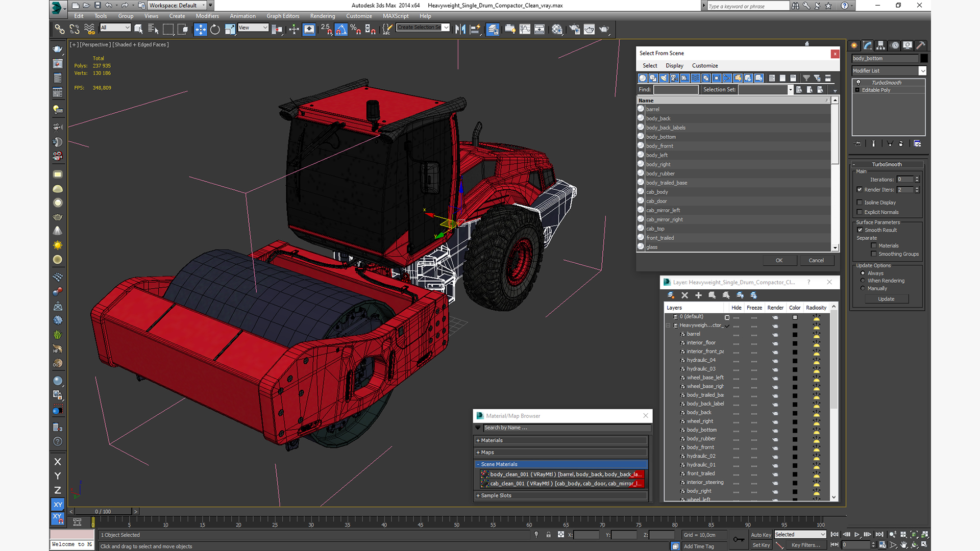Enable the Isoline Display checkbox
The width and height of the screenshot is (980, 551).
(860, 203)
